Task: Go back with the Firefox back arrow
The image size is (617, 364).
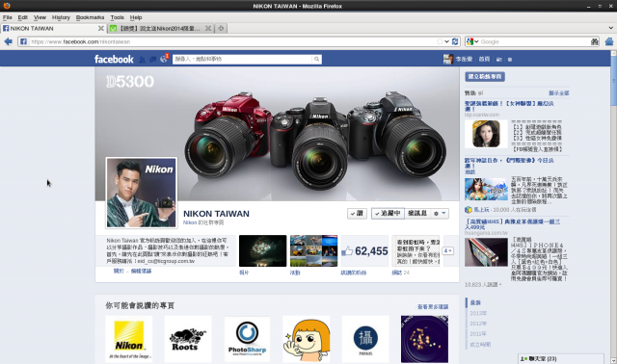Action: [8, 41]
